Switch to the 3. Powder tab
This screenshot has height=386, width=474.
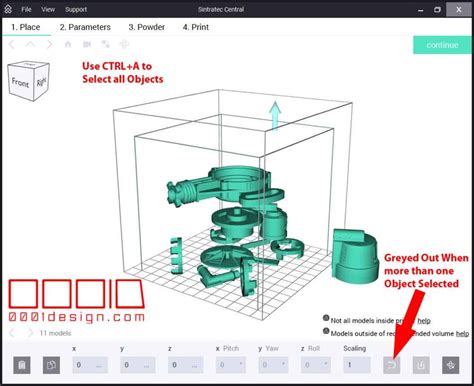pyautogui.click(x=147, y=27)
